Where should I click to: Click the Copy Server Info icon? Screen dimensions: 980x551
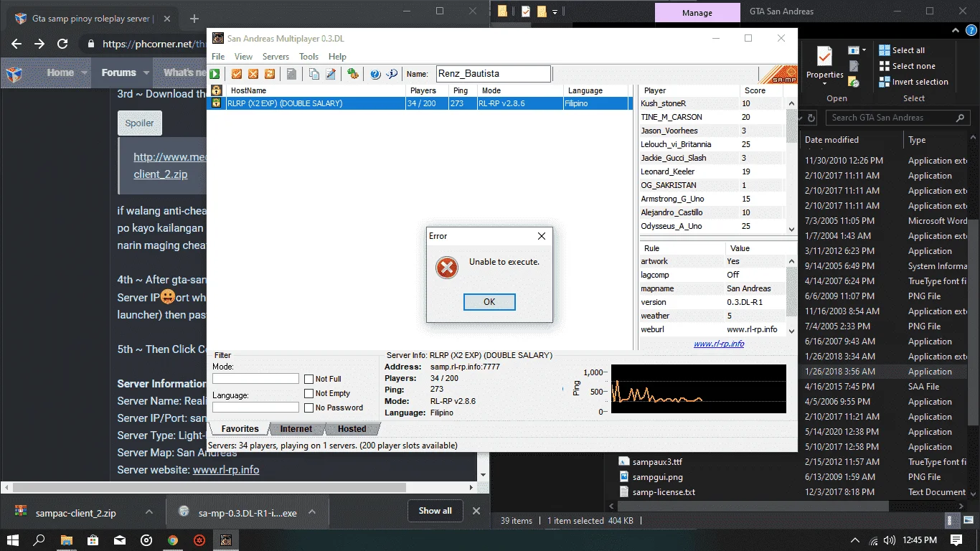pyautogui.click(x=314, y=74)
